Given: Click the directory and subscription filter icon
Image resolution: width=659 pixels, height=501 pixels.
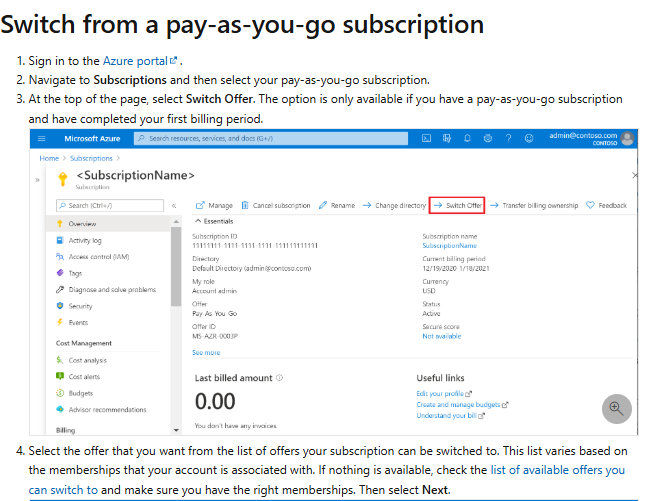Looking at the screenshot, I should (447, 138).
